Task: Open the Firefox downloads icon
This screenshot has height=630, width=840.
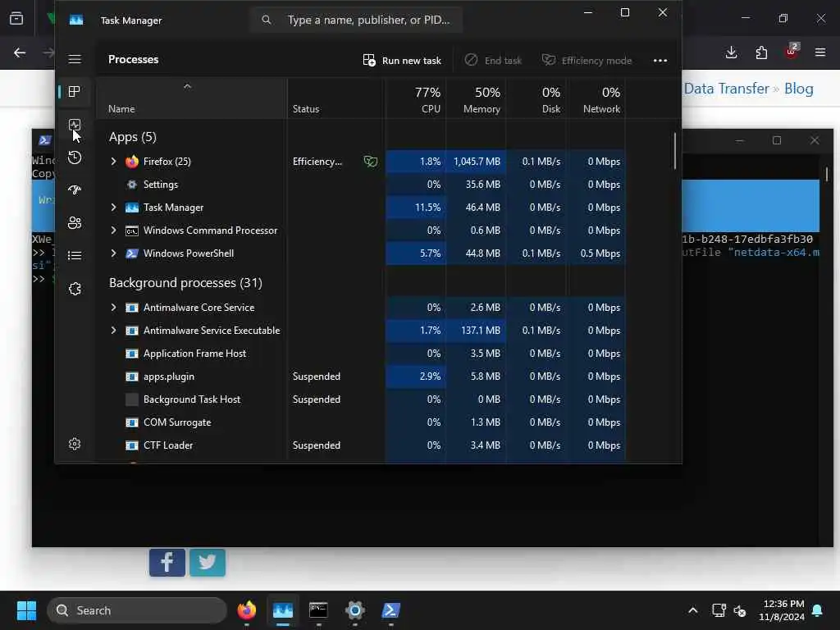Action: click(731, 52)
